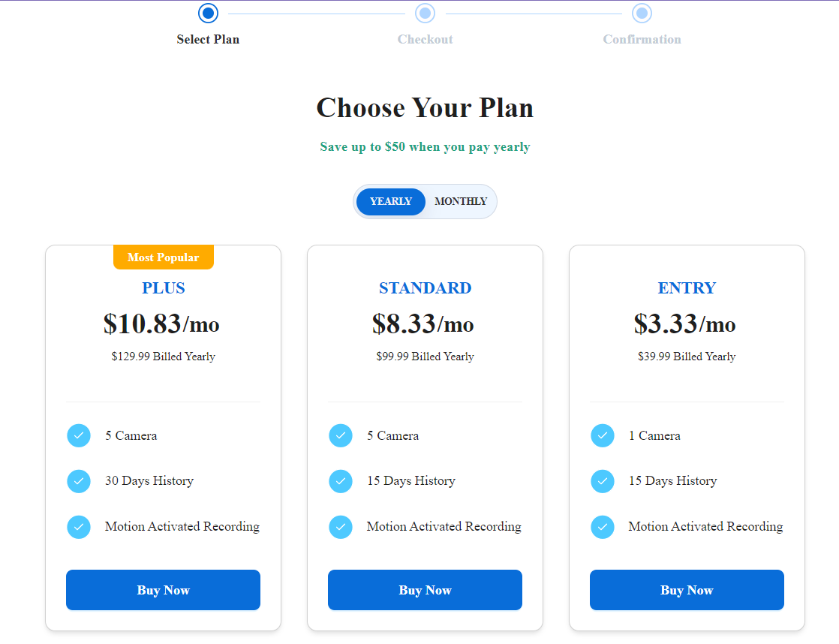Click ENTRY plan 15 Days History checkmark
The image size is (839, 644).
pyautogui.click(x=603, y=481)
